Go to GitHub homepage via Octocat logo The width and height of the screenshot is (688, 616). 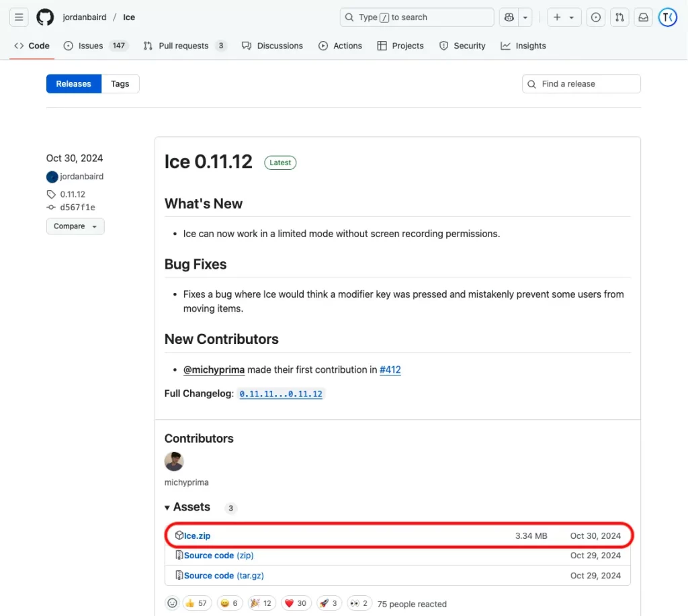click(x=45, y=17)
